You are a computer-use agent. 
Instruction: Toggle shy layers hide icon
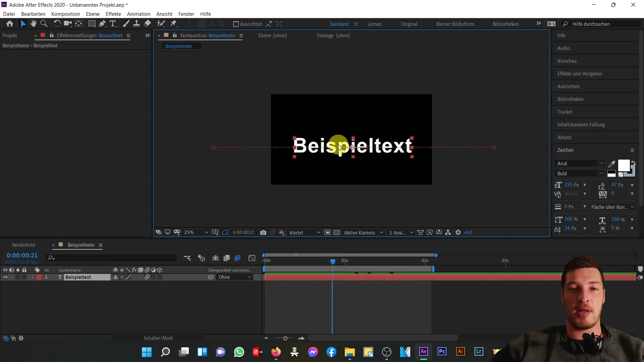point(215,258)
